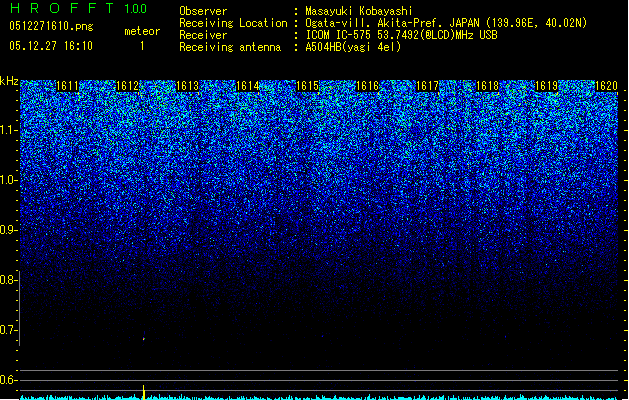Click the 1613 time marker

(187, 86)
